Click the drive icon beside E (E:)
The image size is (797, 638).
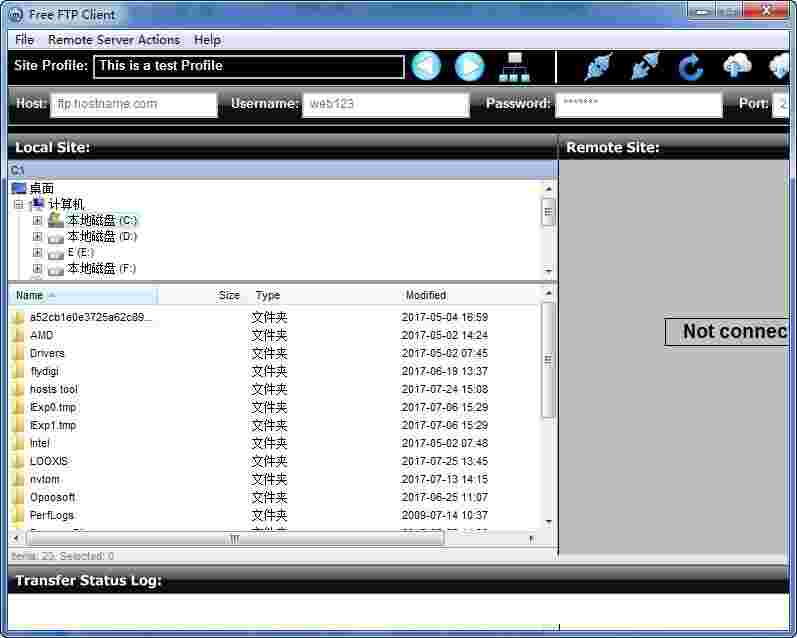[x=55, y=253]
